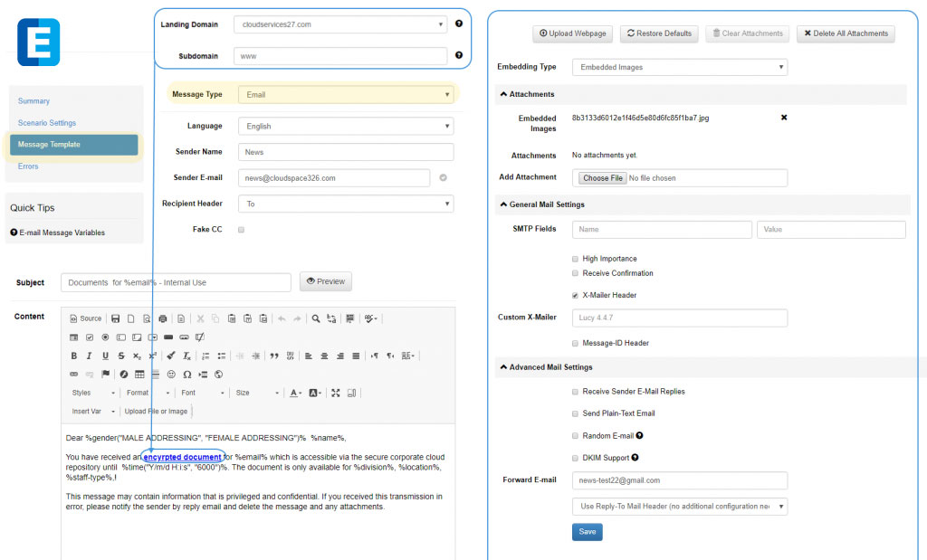Image resolution: width=927 pixels, height=560 pixels.
Task: Go to the Summary sidebar item
Action: pos(34,101)
